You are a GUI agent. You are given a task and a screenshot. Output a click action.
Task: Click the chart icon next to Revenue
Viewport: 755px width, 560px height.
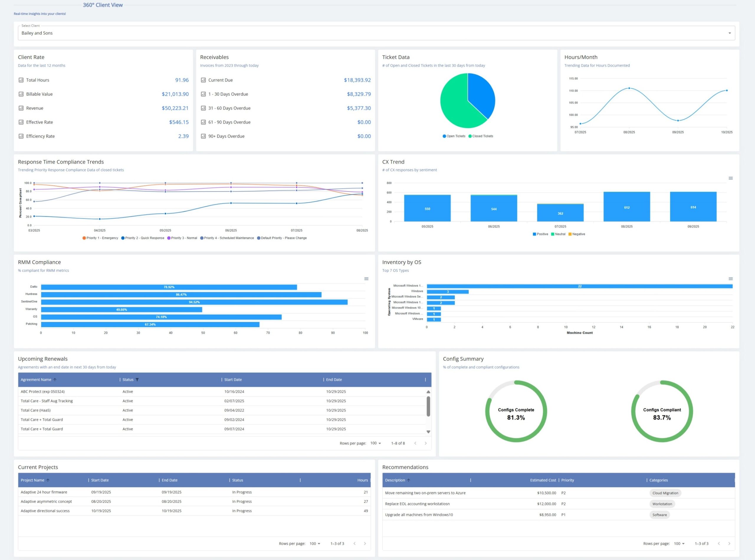(x=21, y=108)
